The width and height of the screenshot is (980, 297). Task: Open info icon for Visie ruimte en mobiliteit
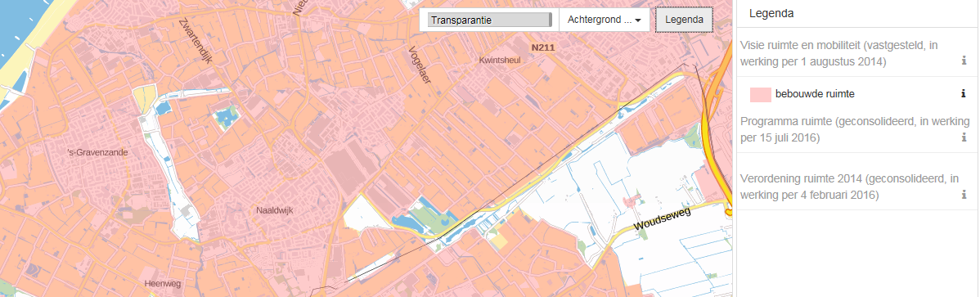(964, 61)
